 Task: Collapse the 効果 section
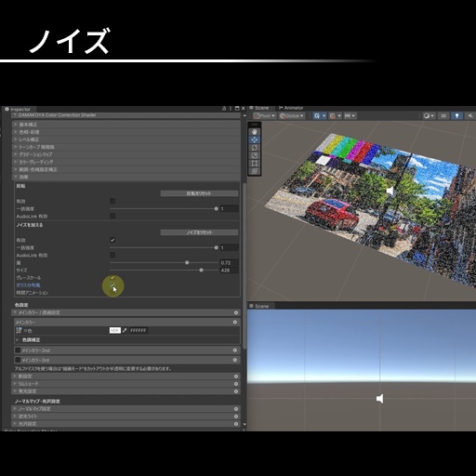pos(126,177)
